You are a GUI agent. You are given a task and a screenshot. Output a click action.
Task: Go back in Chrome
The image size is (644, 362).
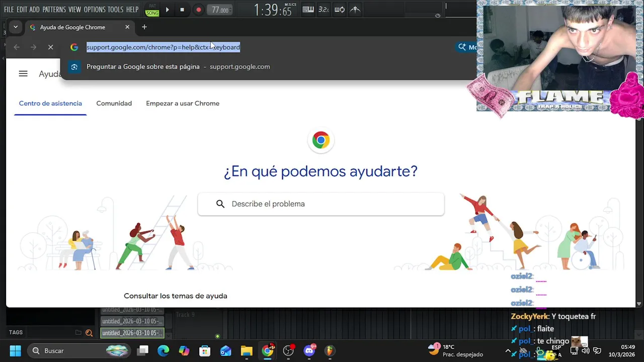coord(17,47)
